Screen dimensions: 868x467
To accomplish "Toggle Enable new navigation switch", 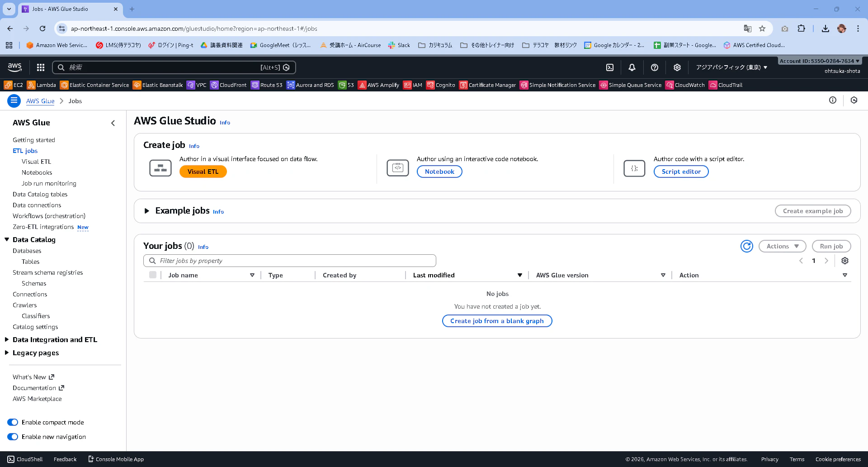I will [13, 437].
